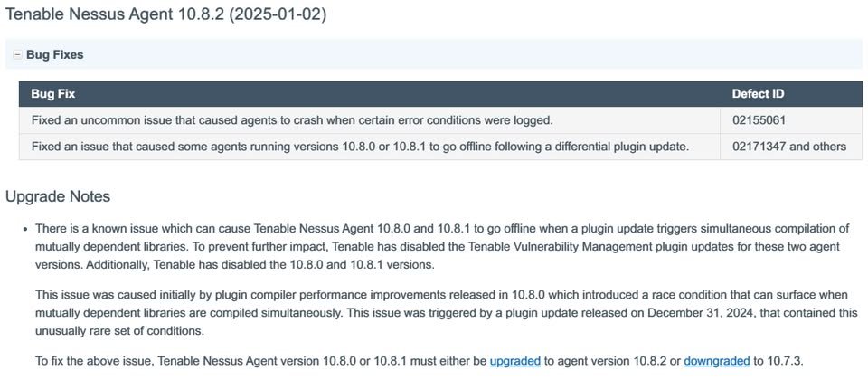Image resolution: width=868 pixels, height=380 pixels.
Task: Open the upgraded link
Action: 514,362
